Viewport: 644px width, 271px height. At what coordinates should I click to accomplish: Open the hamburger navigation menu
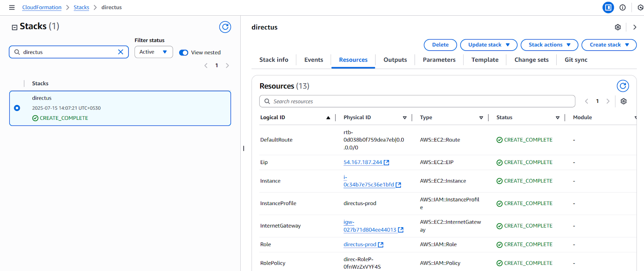pos(12,7)
